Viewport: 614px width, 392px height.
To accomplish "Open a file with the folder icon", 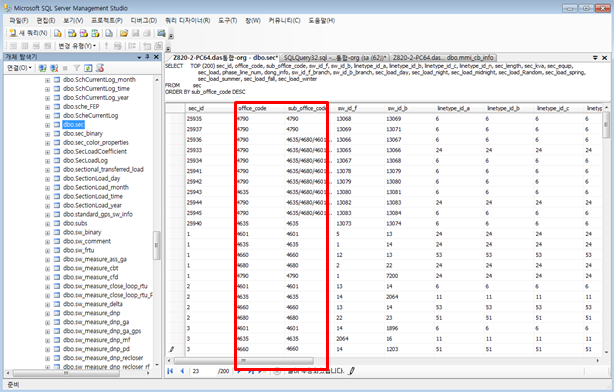I will (124, 33).
